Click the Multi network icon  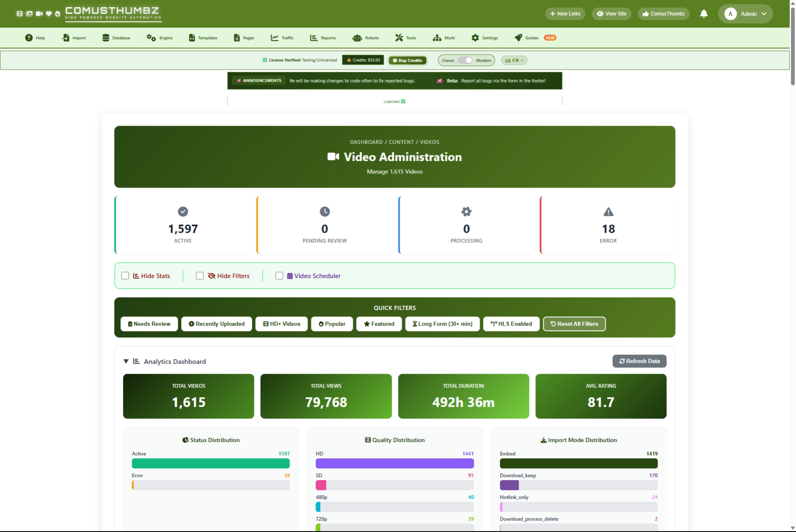tap(437, 38)
